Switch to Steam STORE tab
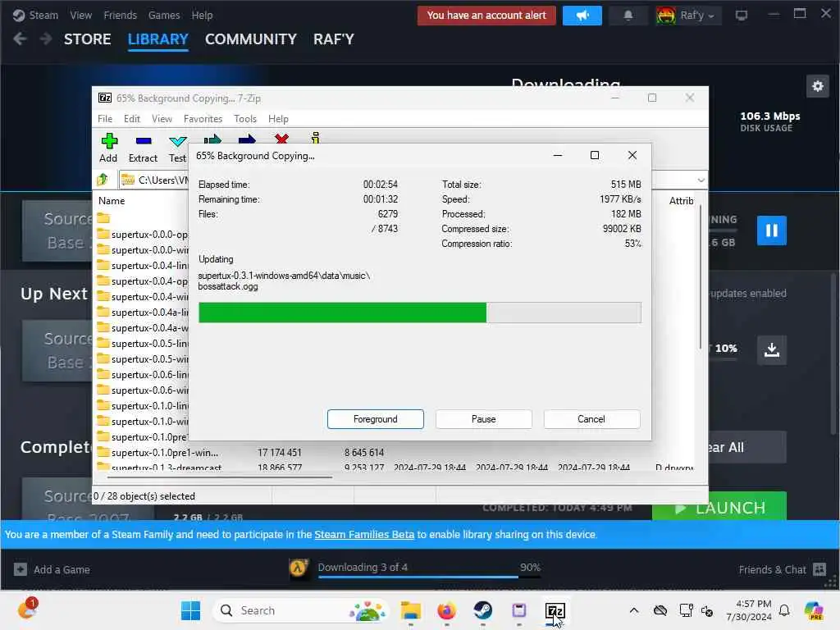This screenshot has width=840, height=630. click(87, 39)
